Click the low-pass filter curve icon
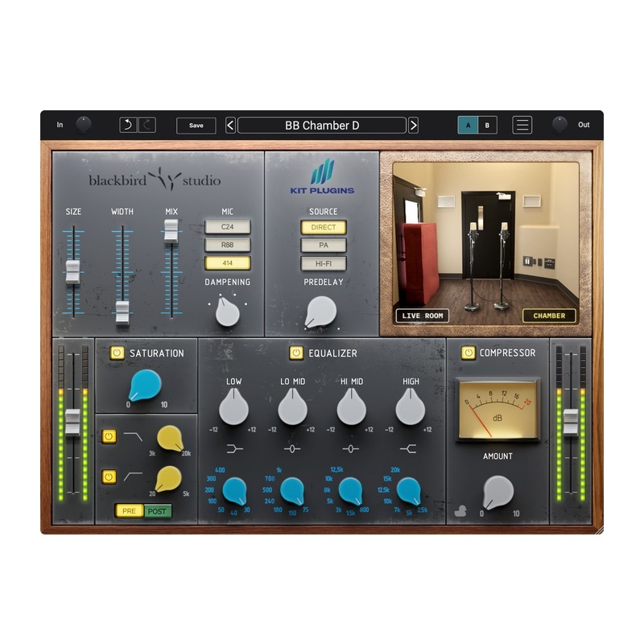The image size is (644, 644). [x=133, y=436]
